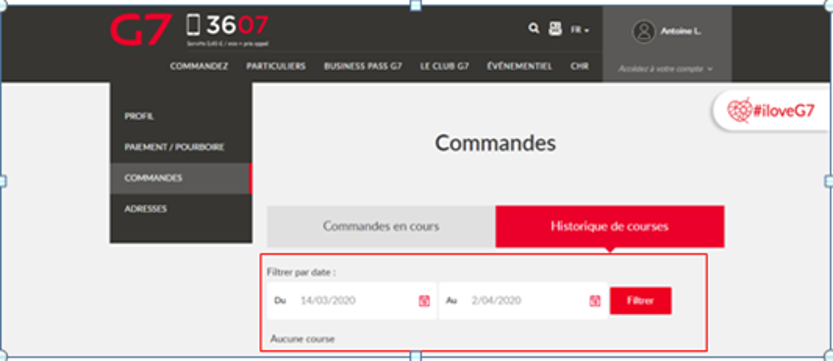Click the printer icon in header

555,29
